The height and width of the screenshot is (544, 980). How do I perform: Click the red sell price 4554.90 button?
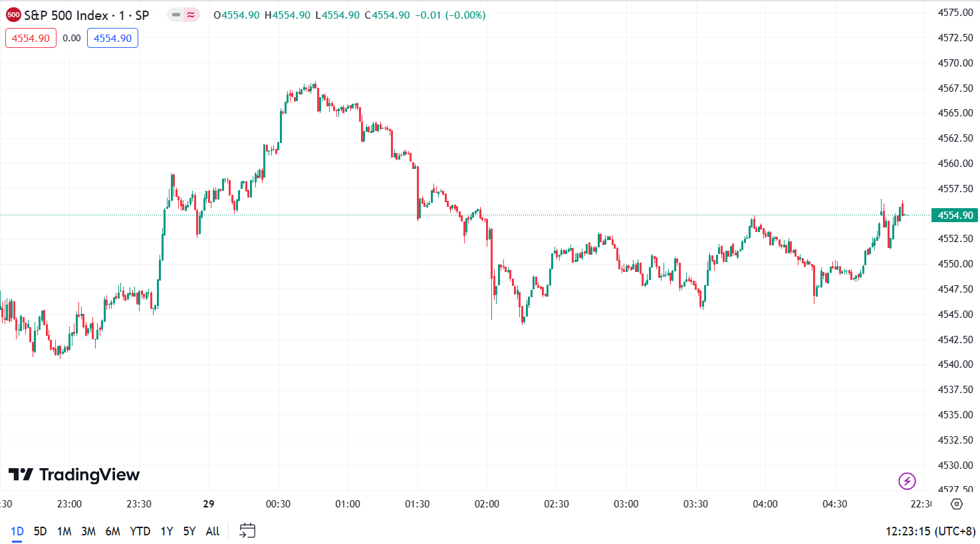[31, 38]
